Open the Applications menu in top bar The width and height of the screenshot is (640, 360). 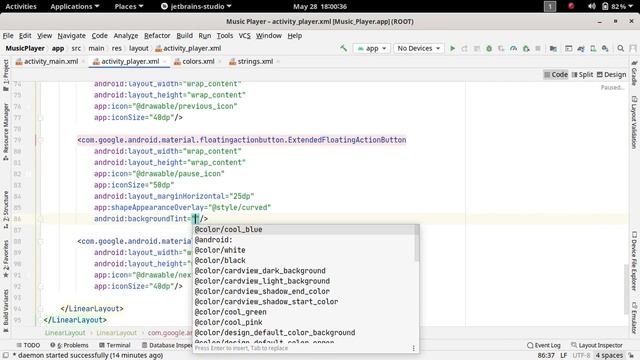pyautogui.click(x=75, y=6)
